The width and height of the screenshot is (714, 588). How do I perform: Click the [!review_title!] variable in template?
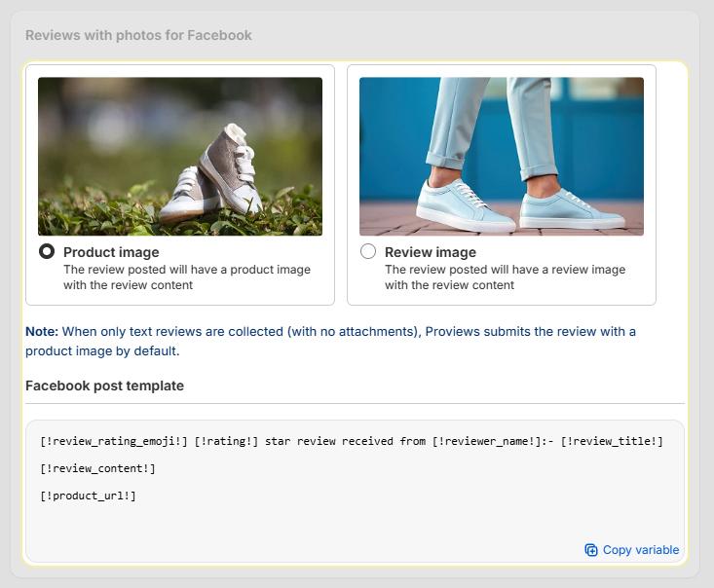point(612,441)
